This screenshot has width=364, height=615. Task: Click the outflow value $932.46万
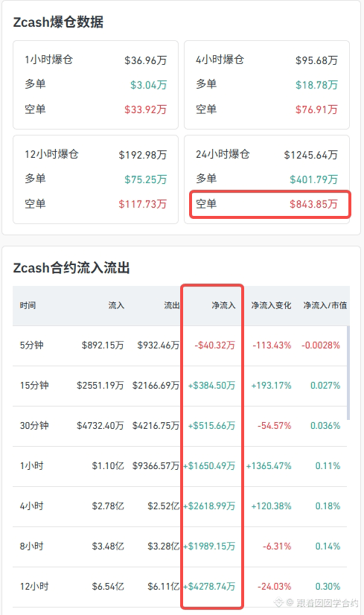coord(159,345)
